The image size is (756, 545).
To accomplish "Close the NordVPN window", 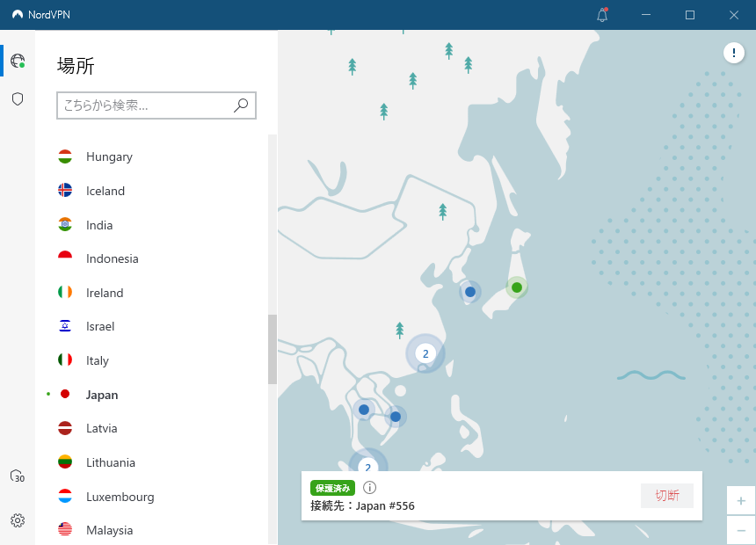I will coord(734,15).
